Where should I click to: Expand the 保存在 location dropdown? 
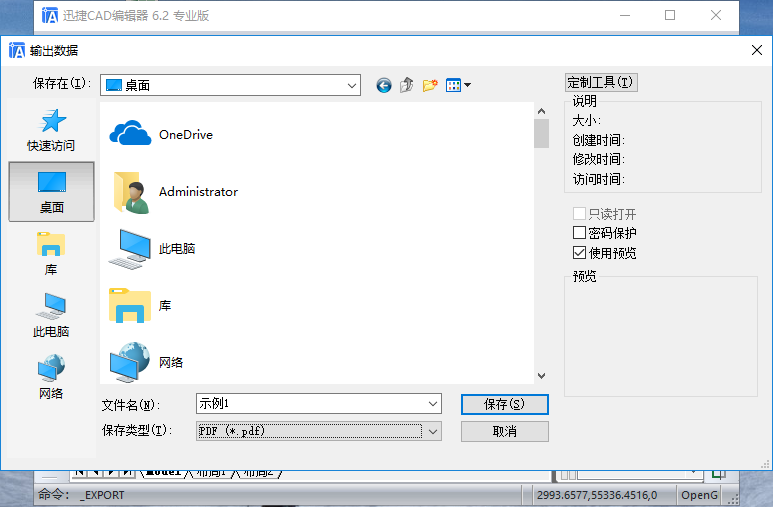tap(351, 85)
